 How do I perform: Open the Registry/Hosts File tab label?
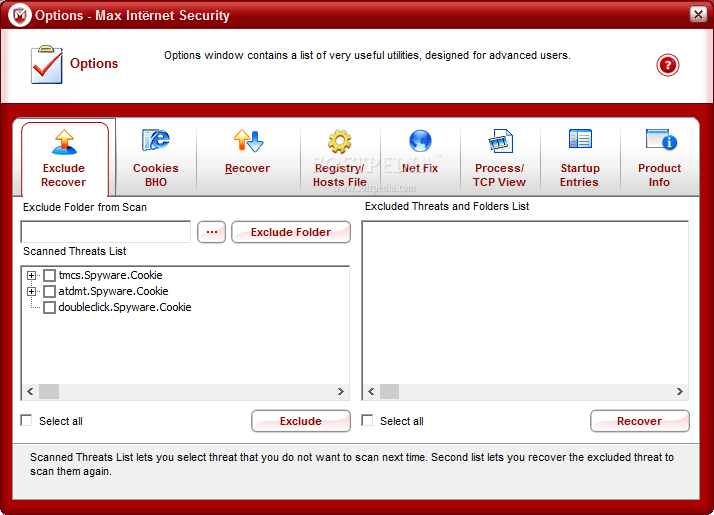[340, 175]
